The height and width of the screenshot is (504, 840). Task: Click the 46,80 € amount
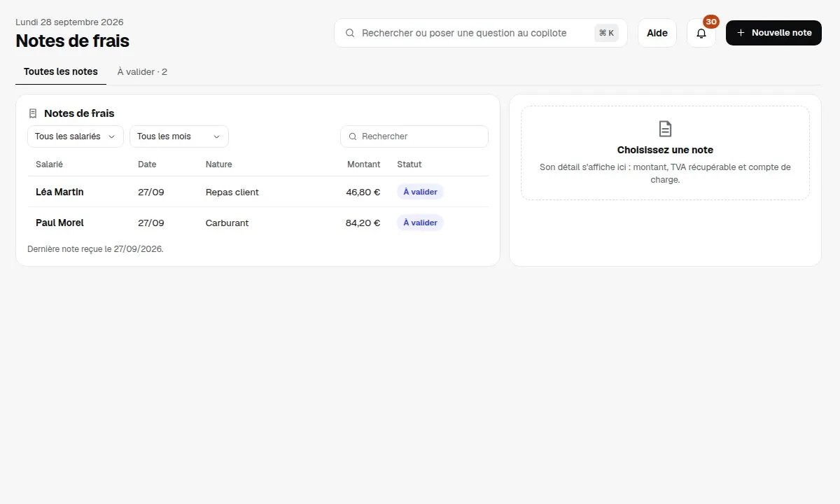point(363,192)
